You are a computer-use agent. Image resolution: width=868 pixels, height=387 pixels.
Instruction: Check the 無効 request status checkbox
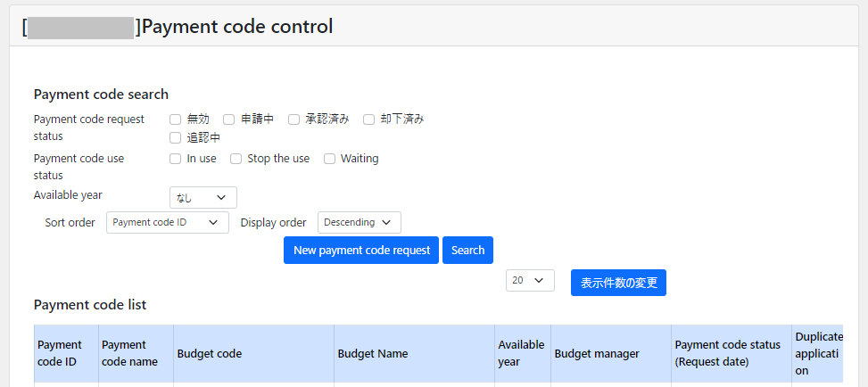pyautogui.click(x=176, y=119)
